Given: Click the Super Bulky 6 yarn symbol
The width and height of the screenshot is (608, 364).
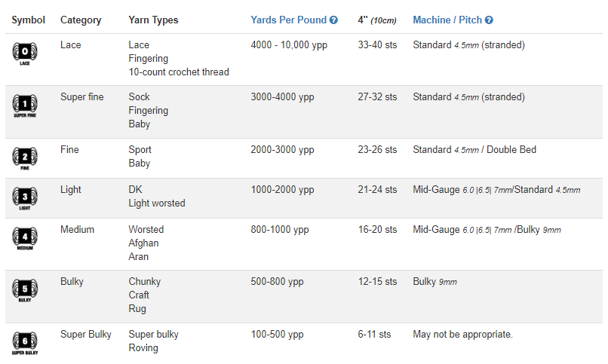Looking at the screenshot, I should pyautogui.click(x=25, y=343).
